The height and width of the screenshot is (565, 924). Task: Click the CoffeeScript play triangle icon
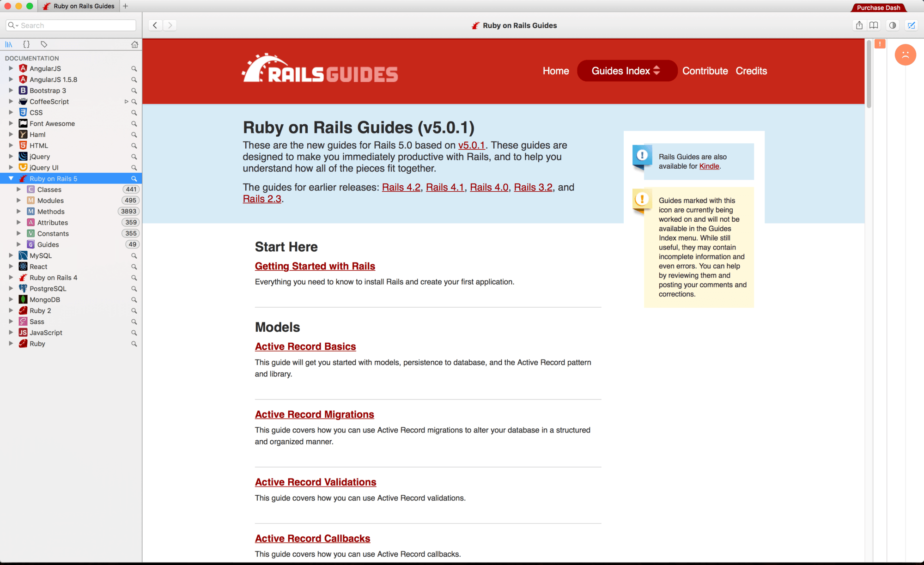tap(126, 102)
